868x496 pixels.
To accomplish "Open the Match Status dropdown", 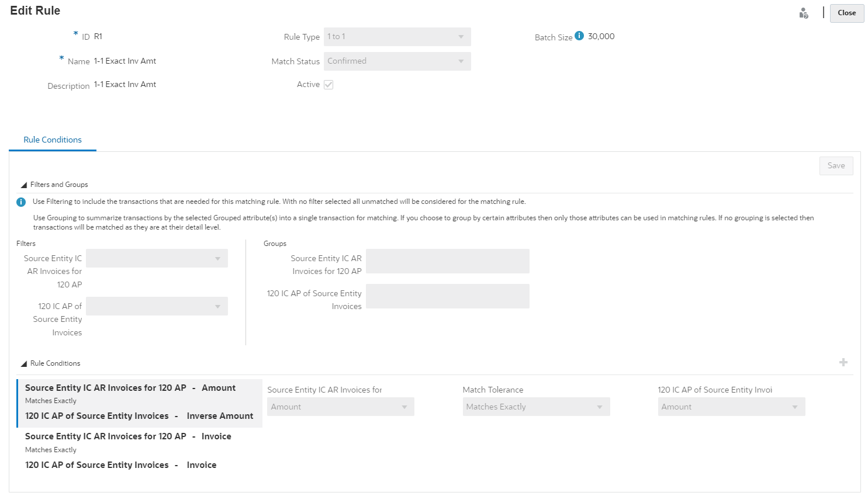I will coord(397,61).
